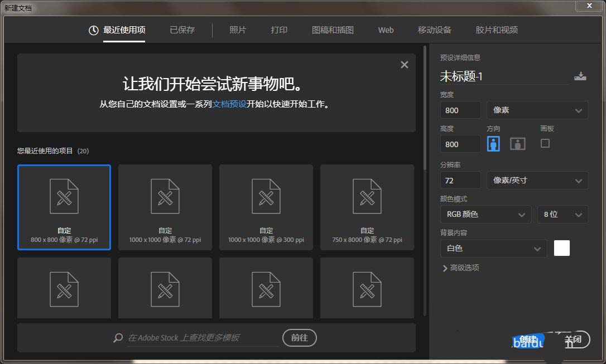
Task: Dismiss the 让我们开始尝试新事物吧 banner
Action: tap(404, 64)
